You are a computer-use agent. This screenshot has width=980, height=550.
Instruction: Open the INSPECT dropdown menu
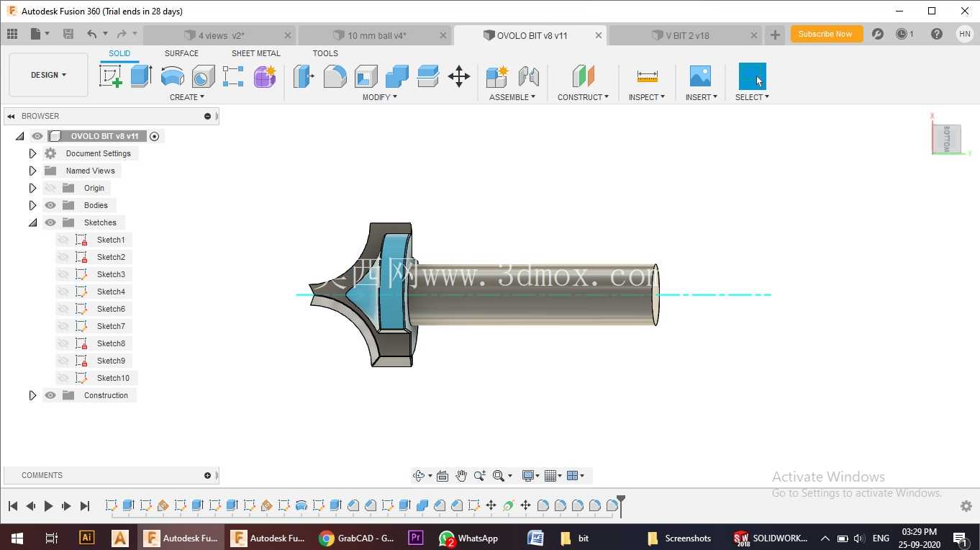tap(647, 97)
